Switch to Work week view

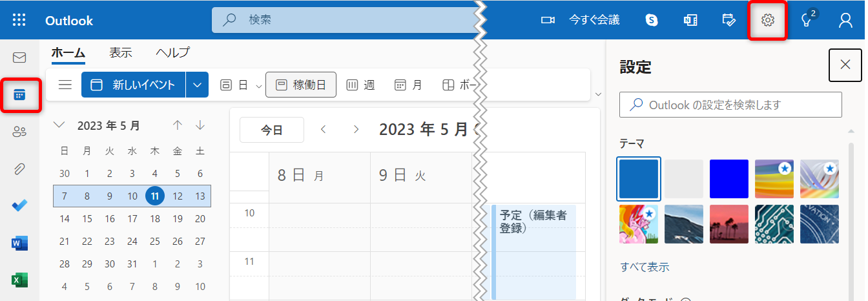301,85
